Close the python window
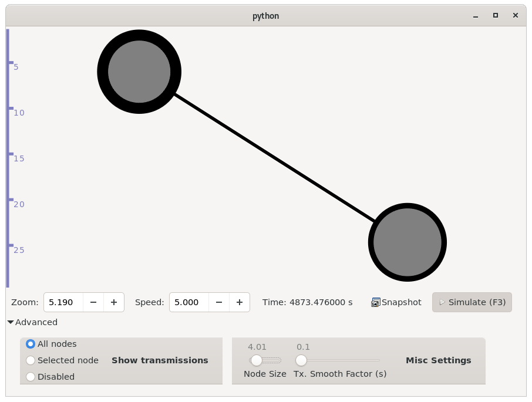 click(x=516, y=16)
